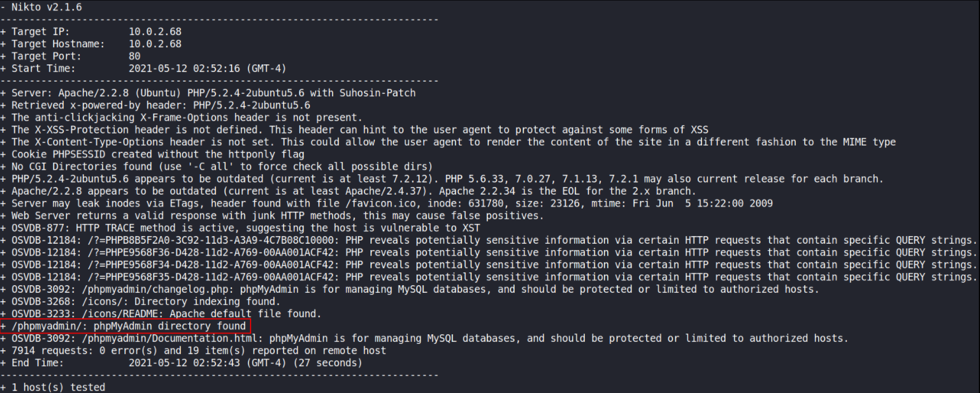Image resolution: width=980 pixels, height=393 pixels.
Task: Click the PHP/5.2.4-2ubuntu5.6 outdated line
Action: pos(442,179)
